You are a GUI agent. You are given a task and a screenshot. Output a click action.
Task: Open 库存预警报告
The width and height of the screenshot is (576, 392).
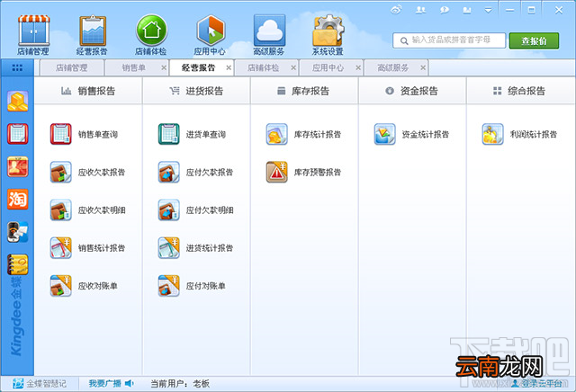(x=304, y=172)
